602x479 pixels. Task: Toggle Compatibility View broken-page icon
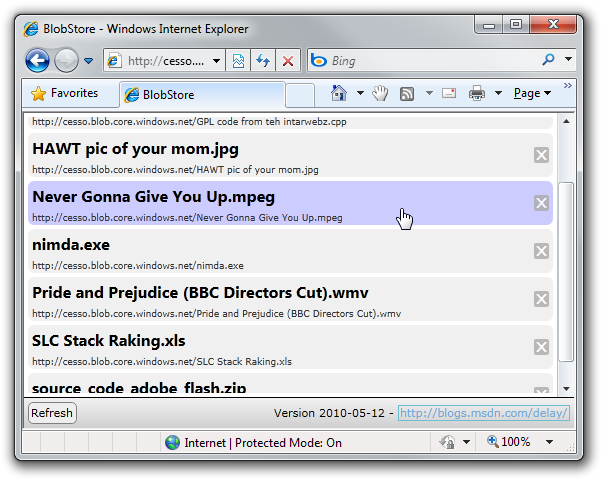click(238, 61)
